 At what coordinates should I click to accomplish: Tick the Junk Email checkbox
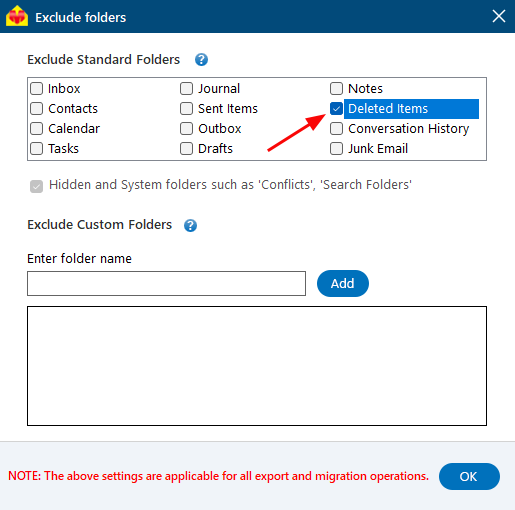click(x=337, y=149)
